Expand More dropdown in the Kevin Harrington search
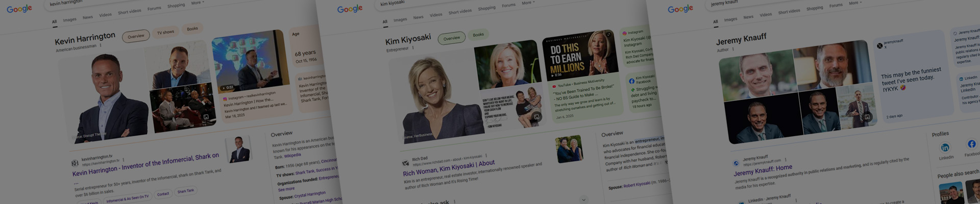The width and height of the screenshot is (980, 204). 198,3
